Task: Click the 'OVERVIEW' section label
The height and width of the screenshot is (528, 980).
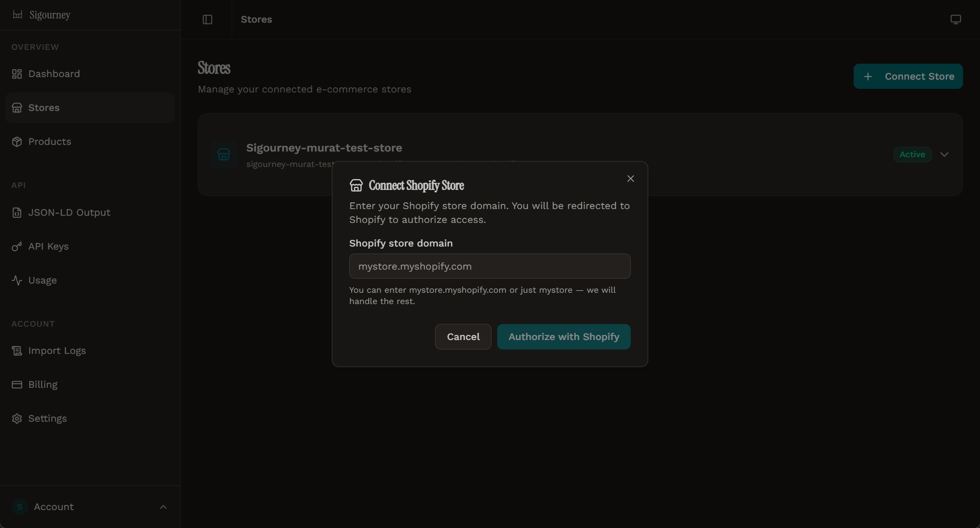Action: 35,47
